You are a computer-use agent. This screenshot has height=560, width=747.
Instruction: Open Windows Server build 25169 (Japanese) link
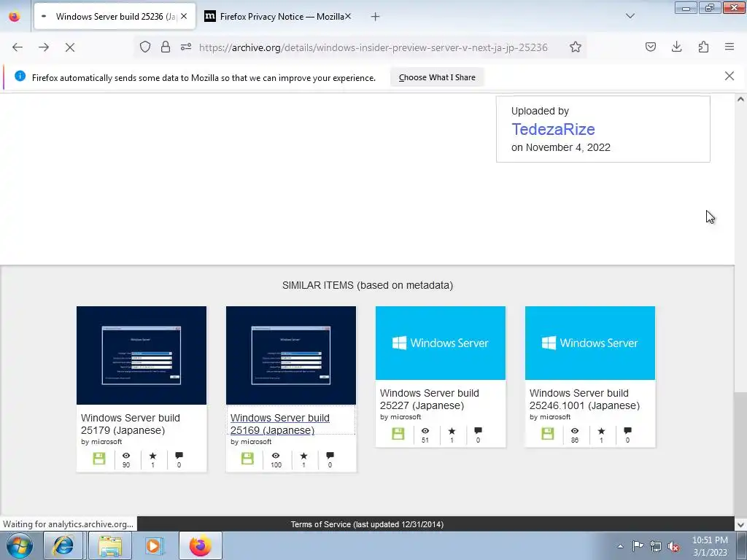[280, 424]
